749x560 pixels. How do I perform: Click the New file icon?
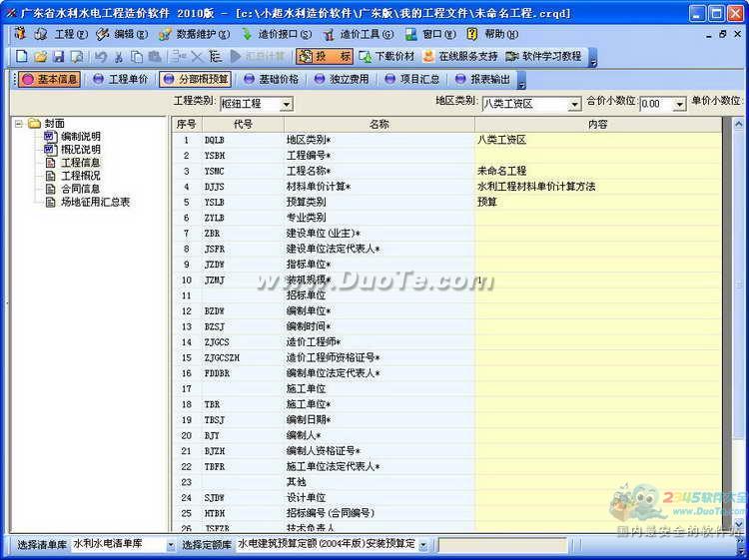(22, 56)
